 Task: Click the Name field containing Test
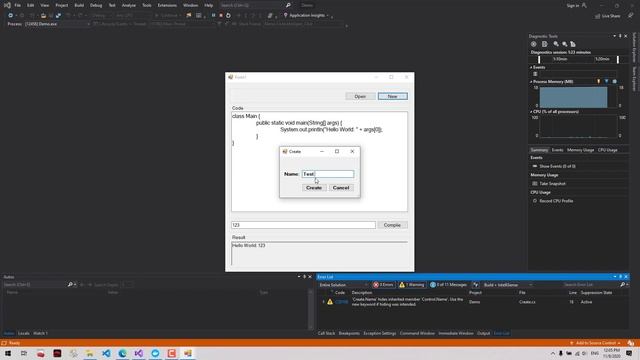pos(328,174)
